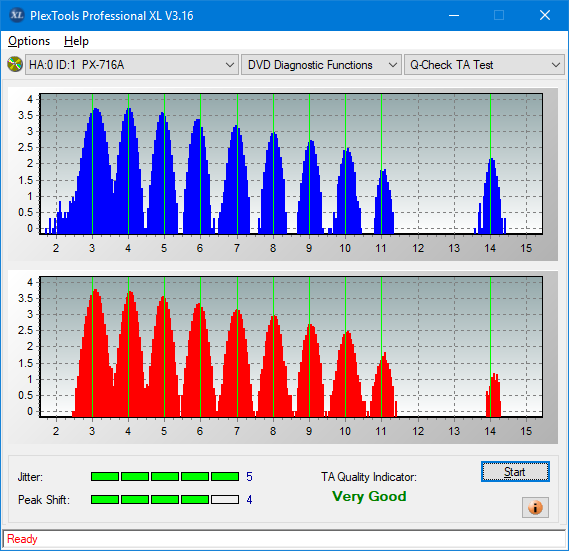The width and height of the screenshot is (569, 551).
Task: Click the TA Quality Indicator label
Action: click(369, 477)
